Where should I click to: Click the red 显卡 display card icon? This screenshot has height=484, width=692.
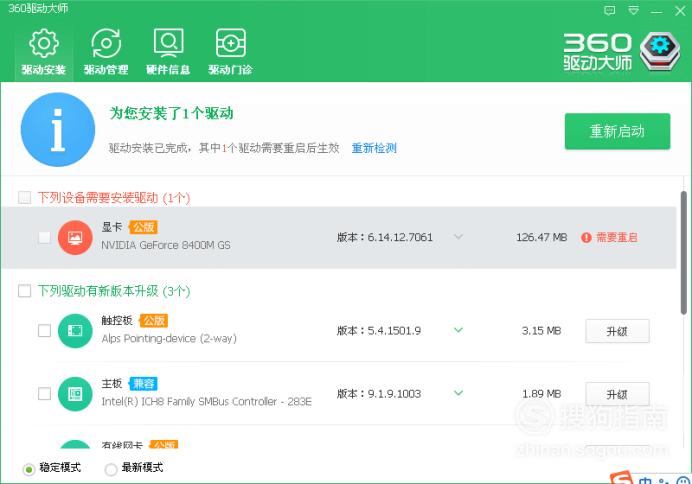pos(75,238)
